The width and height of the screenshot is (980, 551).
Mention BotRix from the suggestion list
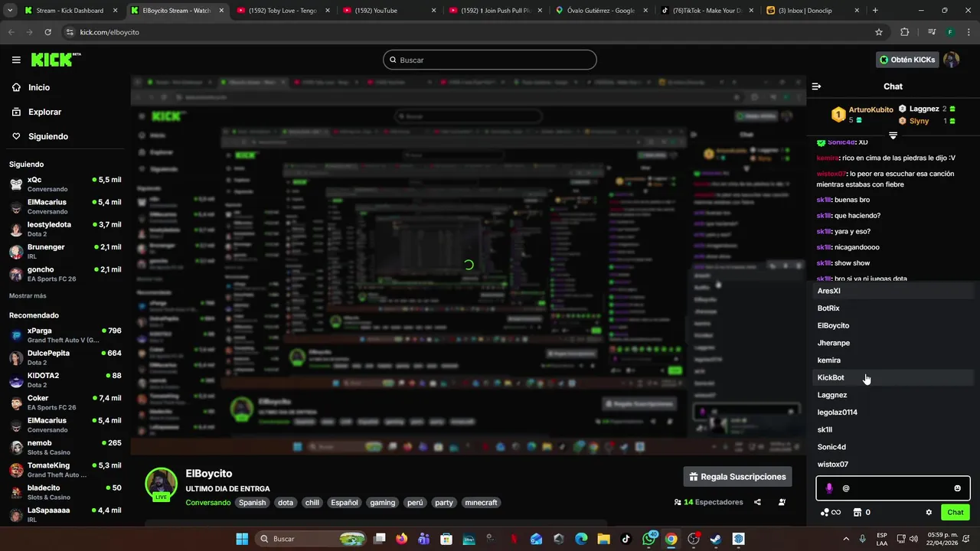coord(893,308)
